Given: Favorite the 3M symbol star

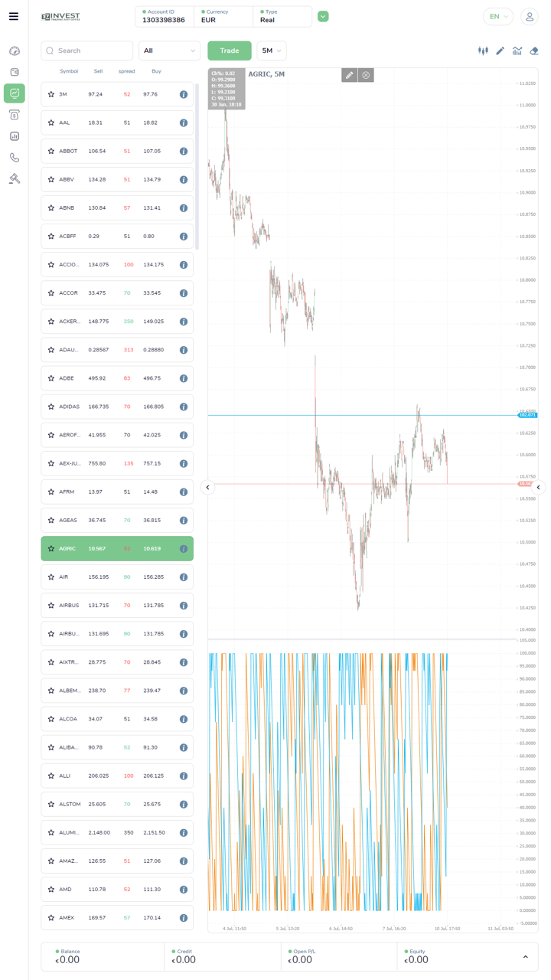Looking at the screenshot, I should coord(51,95).
